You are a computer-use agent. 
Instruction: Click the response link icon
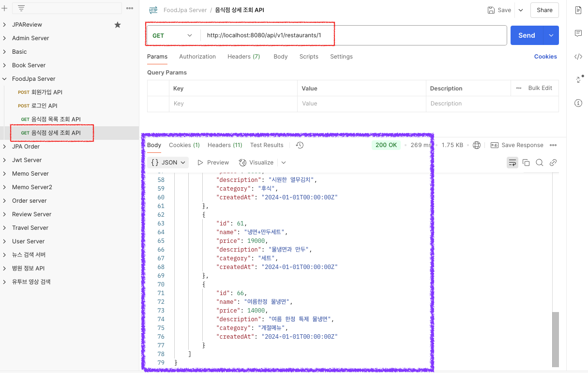click(553, 163)
